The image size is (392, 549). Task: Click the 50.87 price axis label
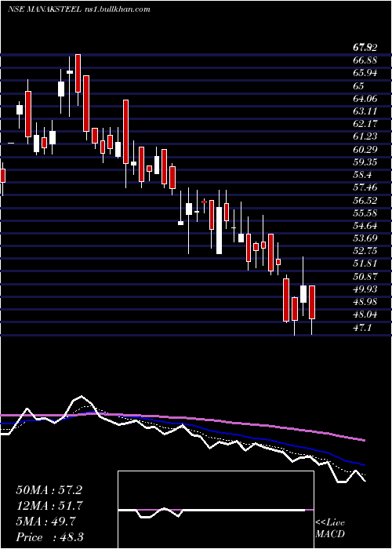(365, 277)
